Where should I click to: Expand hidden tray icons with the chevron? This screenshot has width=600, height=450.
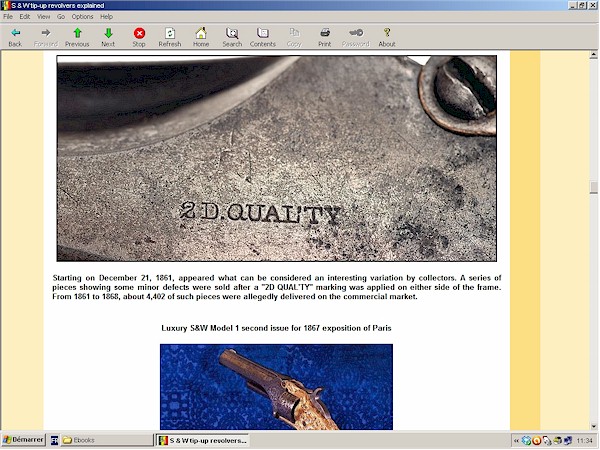pos(516,441)
